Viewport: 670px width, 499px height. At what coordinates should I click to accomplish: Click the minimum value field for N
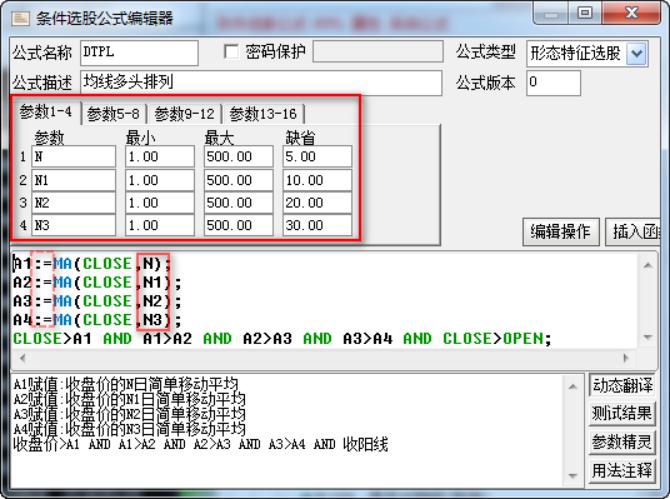coord(160,156)
